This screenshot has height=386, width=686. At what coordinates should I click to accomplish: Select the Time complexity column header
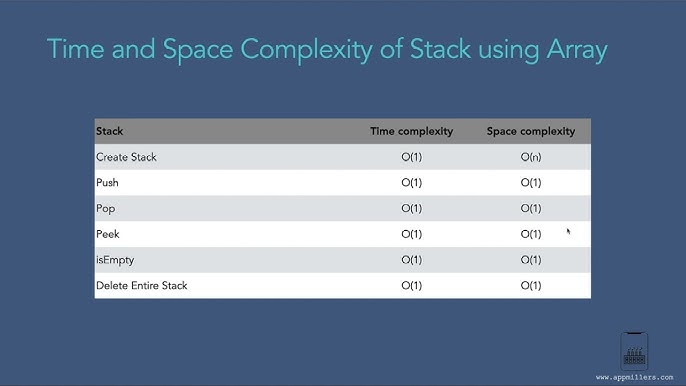pos(412,131)
